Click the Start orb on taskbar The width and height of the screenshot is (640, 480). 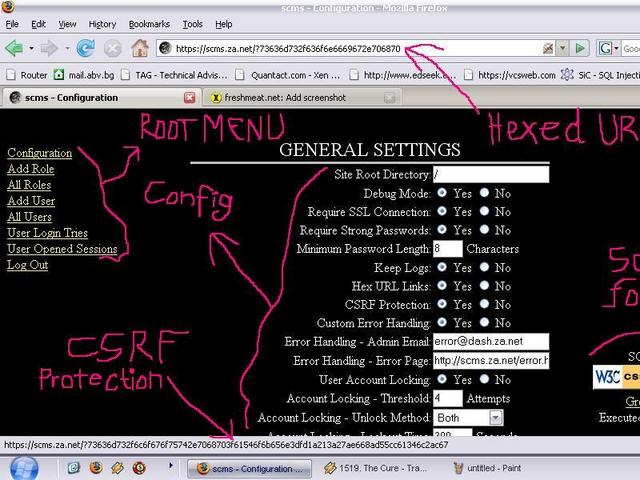click(x=28, y=466)
